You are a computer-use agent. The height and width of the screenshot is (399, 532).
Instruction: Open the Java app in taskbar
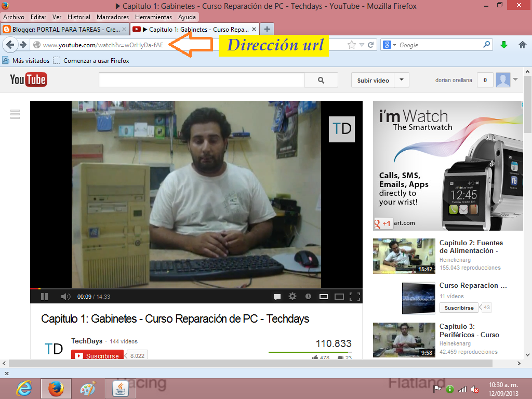pos(120,389)
